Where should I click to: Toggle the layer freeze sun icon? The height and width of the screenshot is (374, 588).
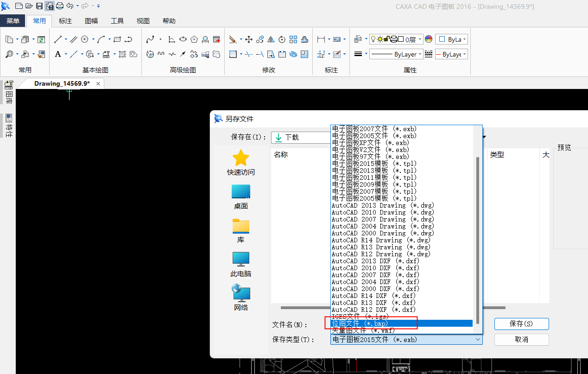tap(380, 39)
